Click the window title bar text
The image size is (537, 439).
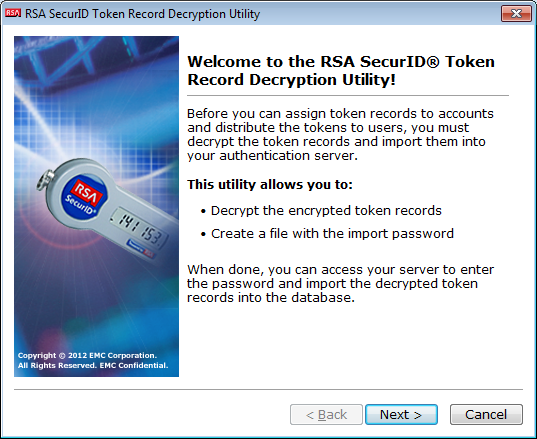point(142,14)
